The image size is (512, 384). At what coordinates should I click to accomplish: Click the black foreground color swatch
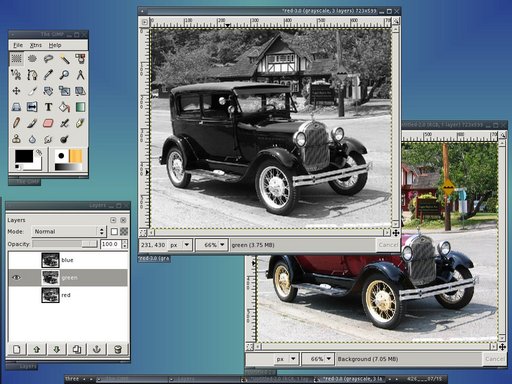pos(23,156)
